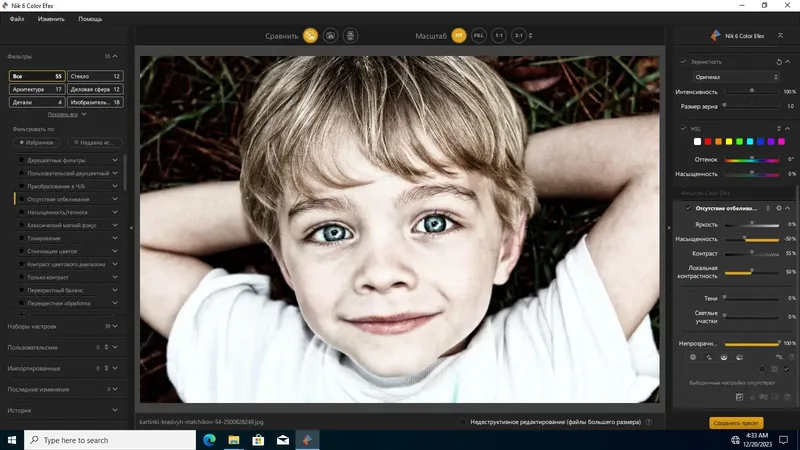
Task: Enable Недеструктивное редактирование checkbox
Action: coord(462,422)
